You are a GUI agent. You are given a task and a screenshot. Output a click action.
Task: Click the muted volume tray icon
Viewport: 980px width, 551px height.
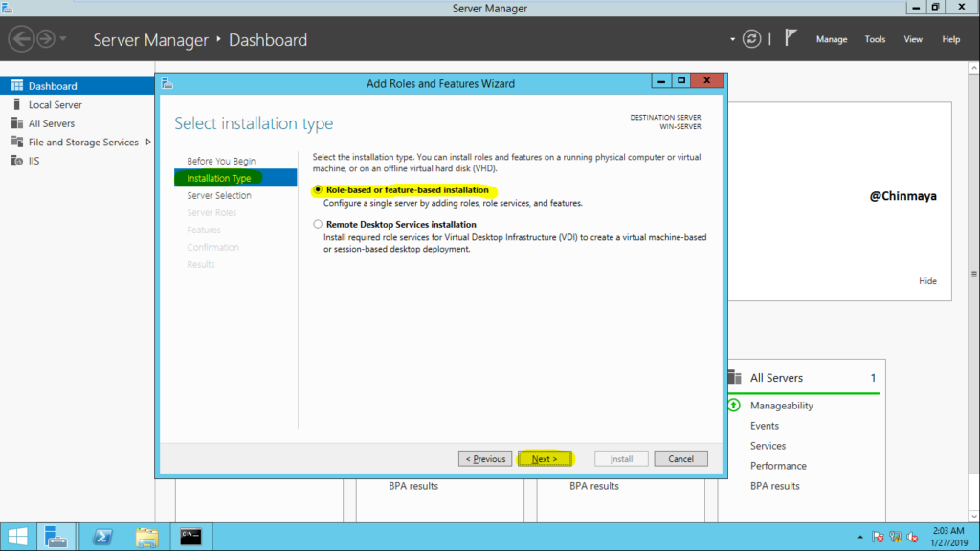tap(912, 538)
